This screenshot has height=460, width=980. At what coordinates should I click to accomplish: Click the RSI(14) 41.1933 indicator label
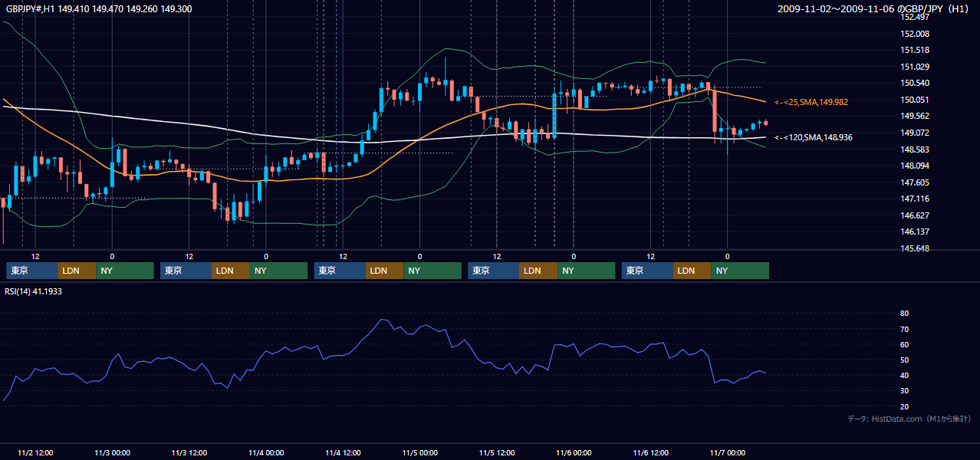point(34,291)
